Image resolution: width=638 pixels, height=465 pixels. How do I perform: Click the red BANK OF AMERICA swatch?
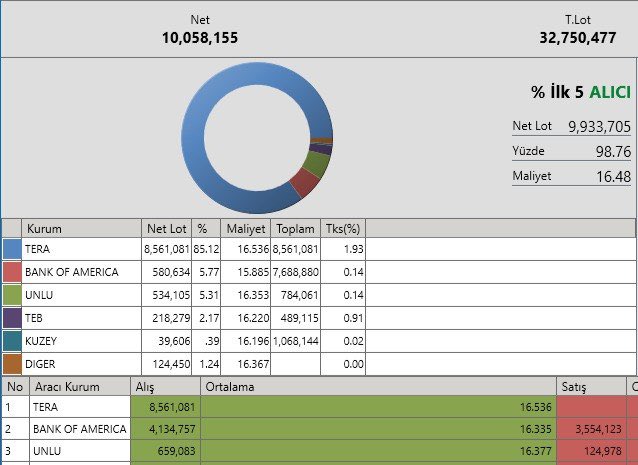tap(12, 272)
